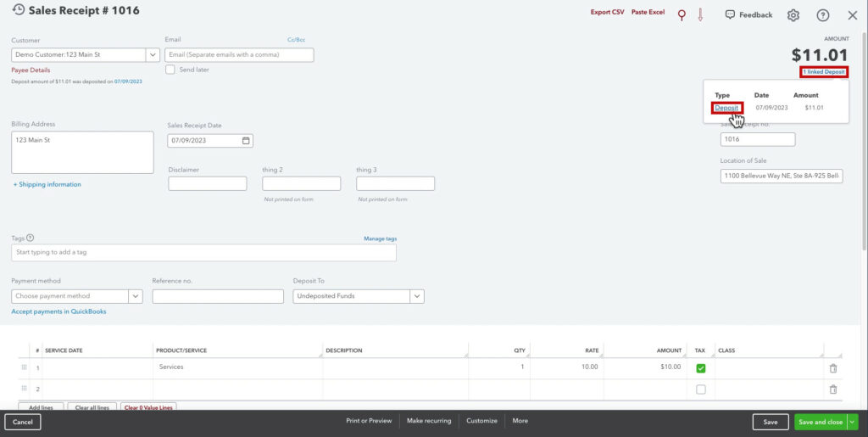Click Print or Preview in footer
Screen dimensions: 868x437
[369, 421]
